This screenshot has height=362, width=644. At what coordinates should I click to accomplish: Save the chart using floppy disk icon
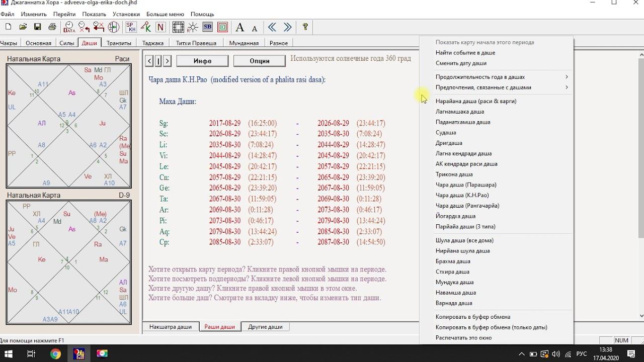tap(37, 27)
